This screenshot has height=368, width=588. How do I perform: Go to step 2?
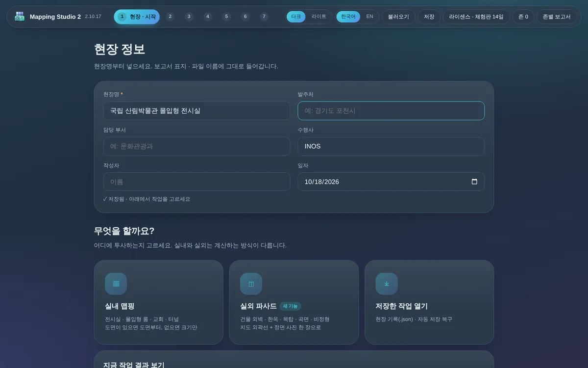(170, 17)
